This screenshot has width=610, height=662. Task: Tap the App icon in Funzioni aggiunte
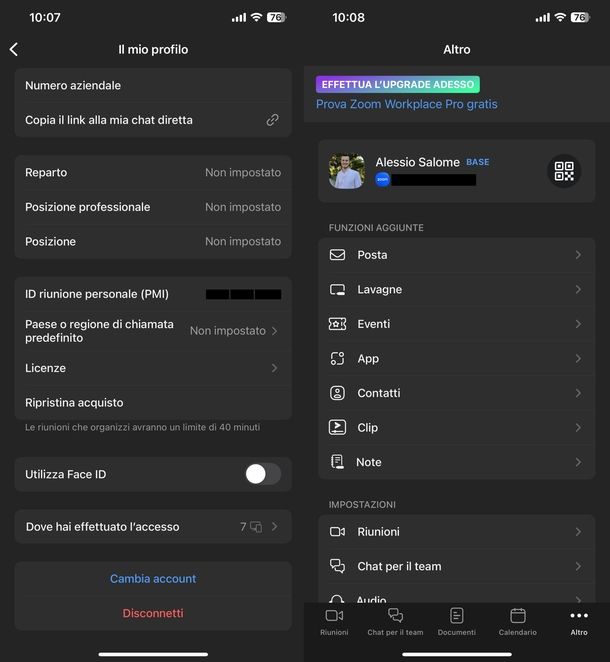(337, 359)
